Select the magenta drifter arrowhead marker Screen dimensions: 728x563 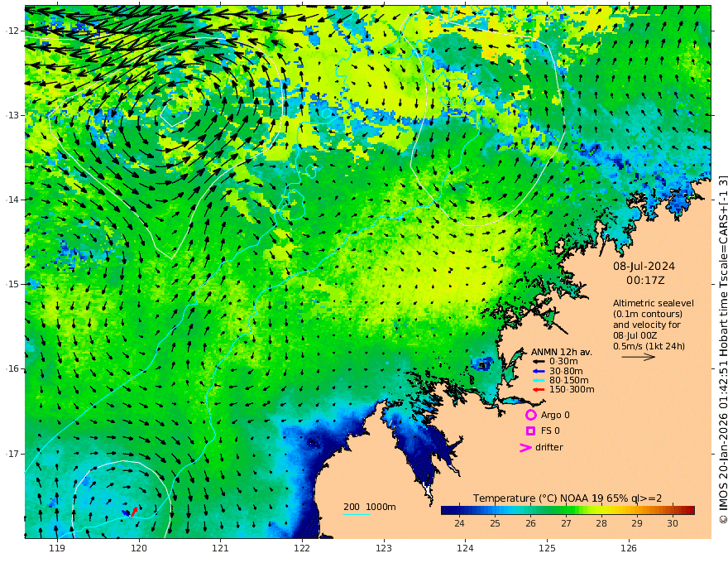pos(525,448)
